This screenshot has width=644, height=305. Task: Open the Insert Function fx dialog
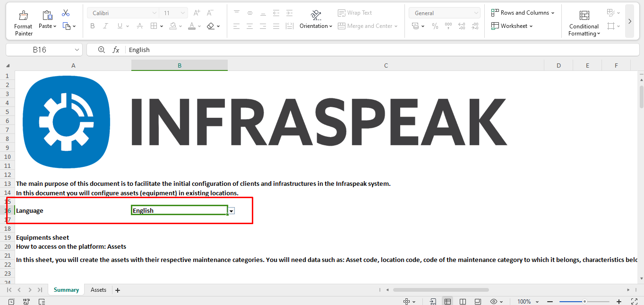(x=116, y=50)
